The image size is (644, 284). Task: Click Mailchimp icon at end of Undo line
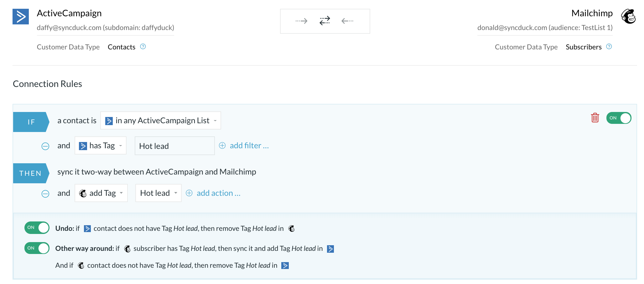coord(292,229)
